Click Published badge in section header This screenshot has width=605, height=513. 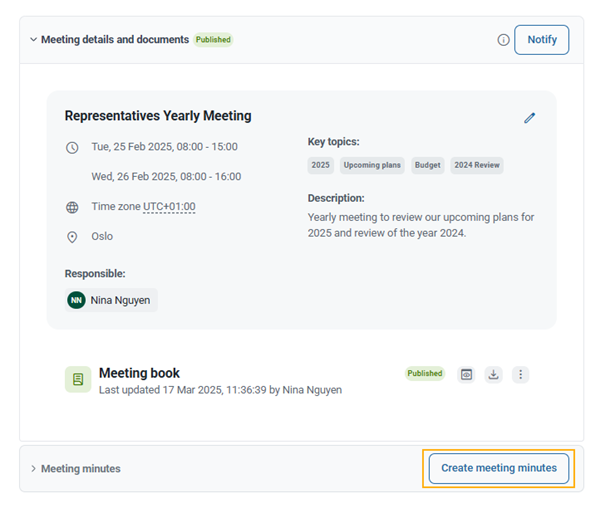213,40
